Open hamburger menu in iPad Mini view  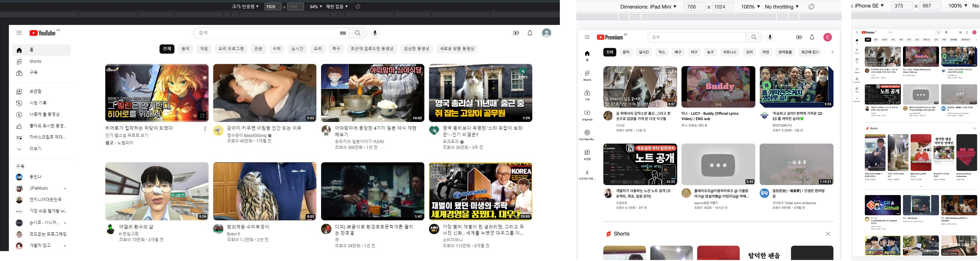587,37
